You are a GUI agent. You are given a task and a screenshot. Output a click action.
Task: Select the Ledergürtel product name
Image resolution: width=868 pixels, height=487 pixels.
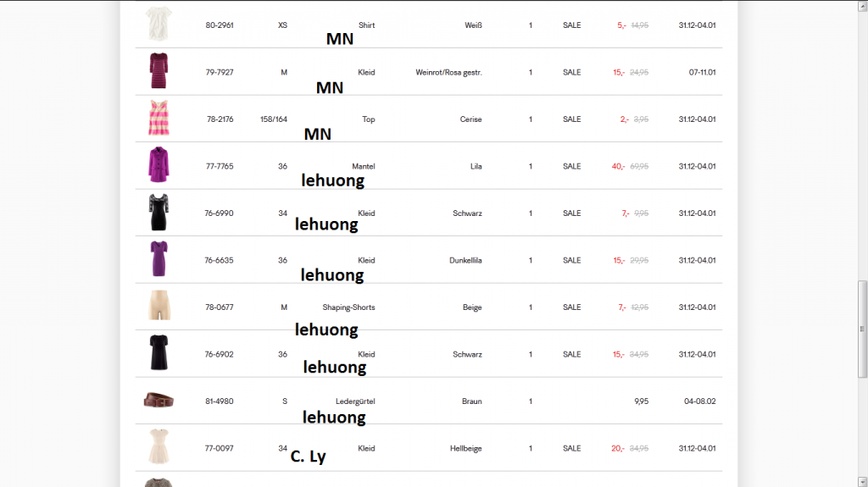(x=355, y=401)
